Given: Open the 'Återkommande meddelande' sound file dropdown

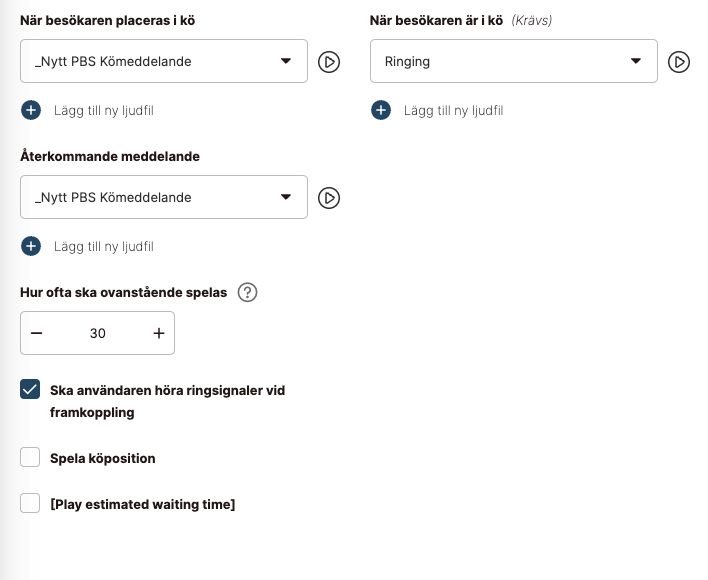Looking at the screenshot, I should tap(164, 197).
